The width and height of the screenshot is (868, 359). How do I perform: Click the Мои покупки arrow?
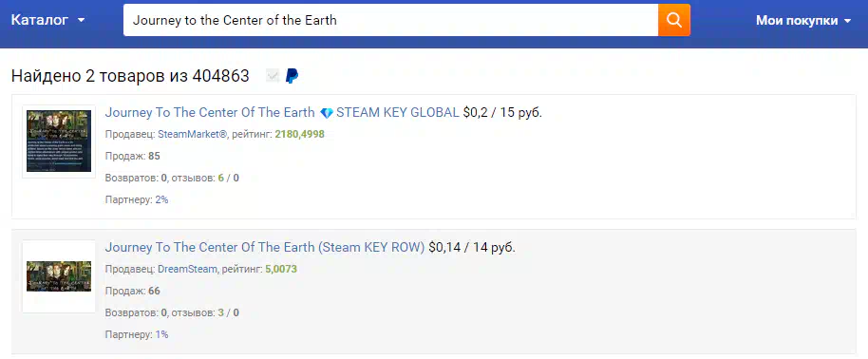(x=847, y=22)
